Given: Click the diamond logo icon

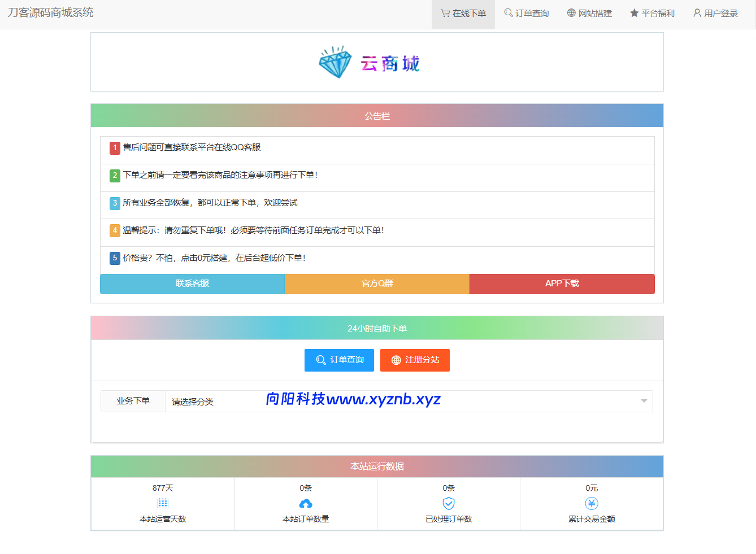Looking at the screenshot, I should (335, 62).
